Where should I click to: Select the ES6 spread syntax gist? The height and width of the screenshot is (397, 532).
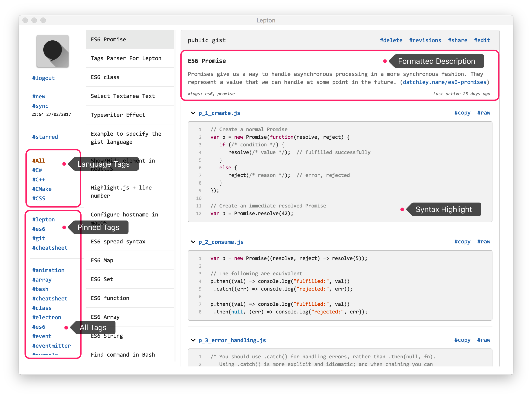coord(118,242)
